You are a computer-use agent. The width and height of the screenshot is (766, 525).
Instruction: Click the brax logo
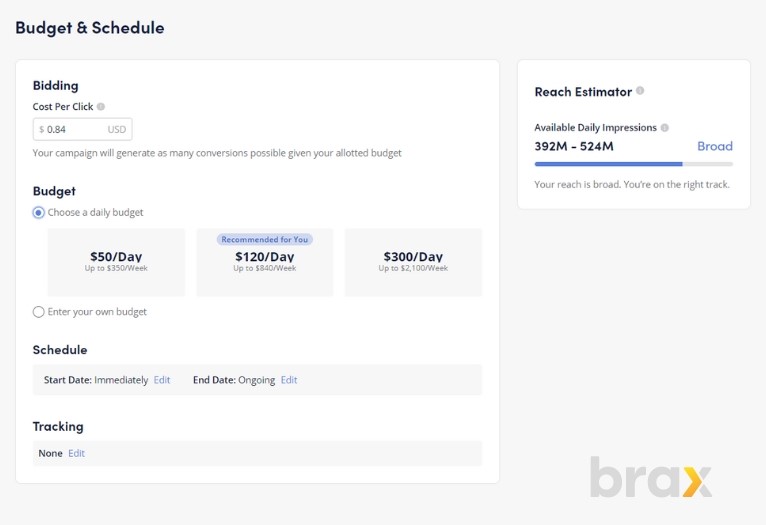pos(651,477)
